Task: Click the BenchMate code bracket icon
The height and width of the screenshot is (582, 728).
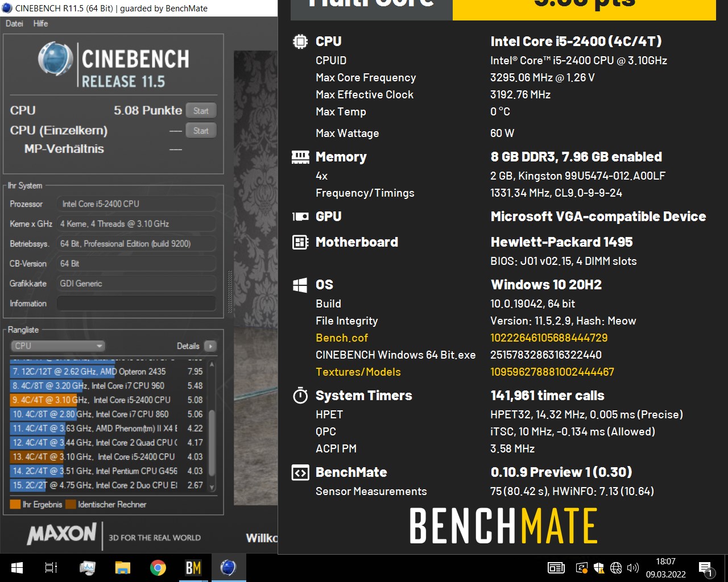Action: 300,472
